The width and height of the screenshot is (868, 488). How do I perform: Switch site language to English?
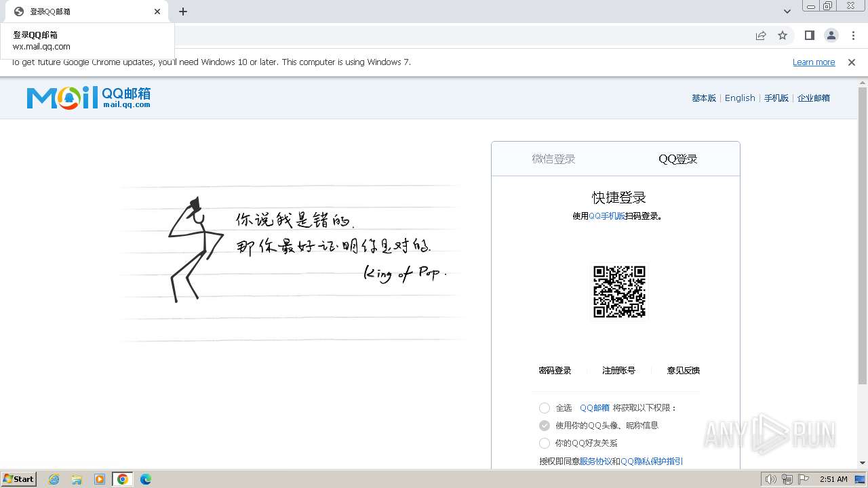tap(740, 98)
